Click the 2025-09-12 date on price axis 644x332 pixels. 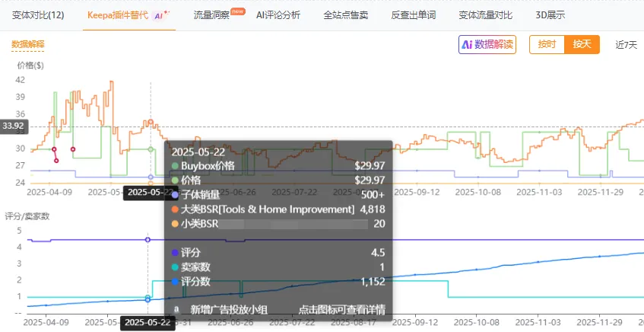[417, 192]
